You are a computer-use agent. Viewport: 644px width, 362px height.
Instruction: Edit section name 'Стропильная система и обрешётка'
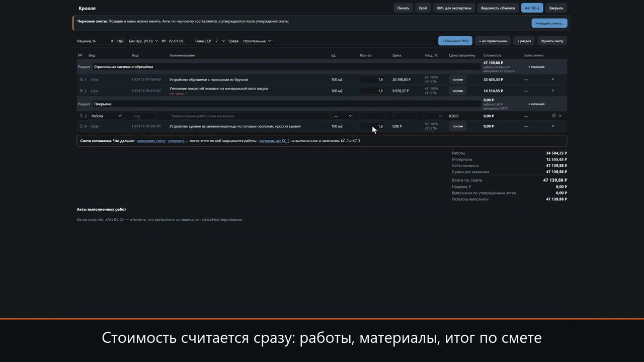[286, 67]
